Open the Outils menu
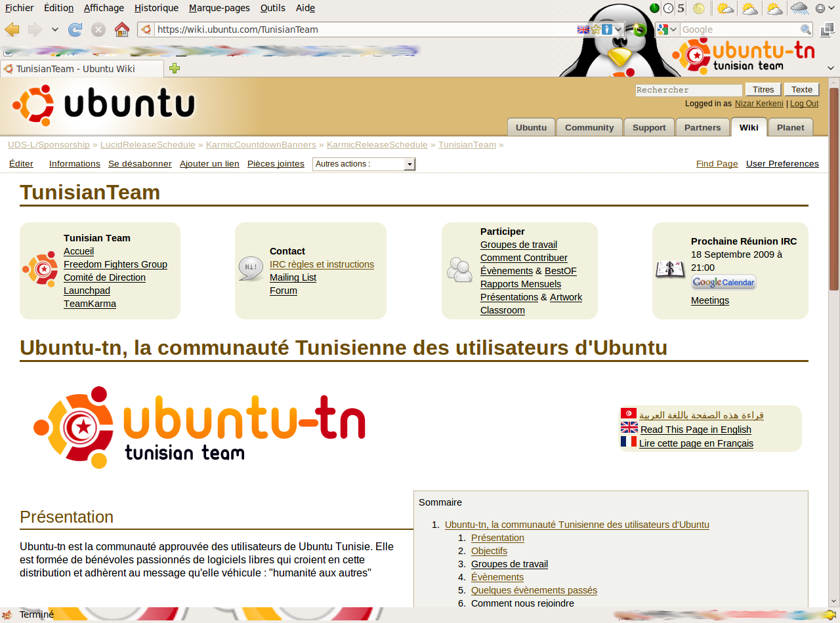Image resolution: width=840 pixels, height=623 pixels. click(x=272, y=8)
